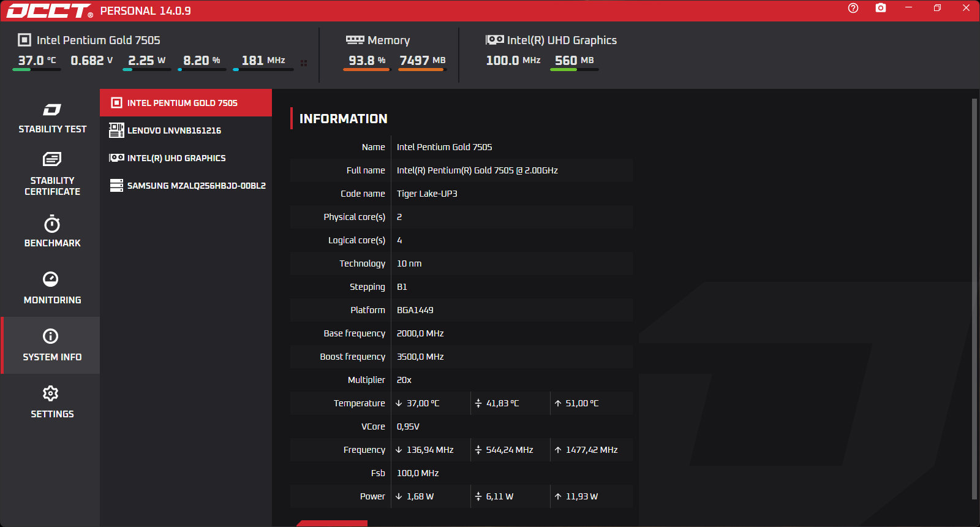Click the minimum temperature 37,00 °C value

tap(423, 403)
